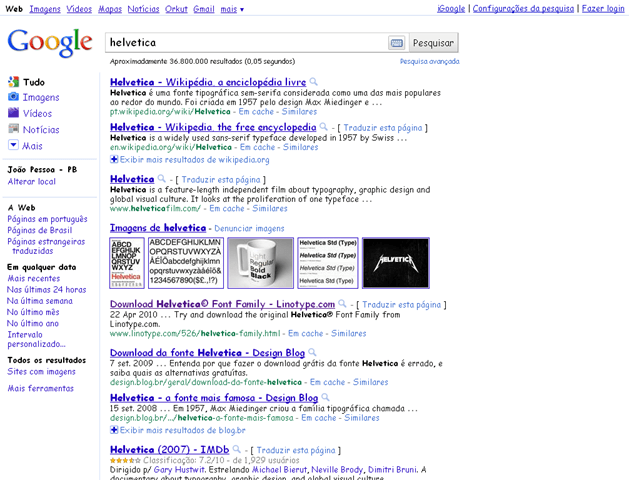The width and height of the screenshot is (629, 480).
Task: Open Vídeos in the top navigation bar
Action: (79, 9)
